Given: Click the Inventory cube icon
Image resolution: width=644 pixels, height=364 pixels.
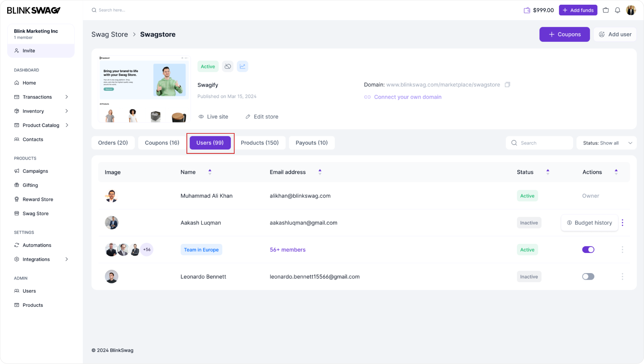Looking at the screenshot, I should [x=17, y=111].
